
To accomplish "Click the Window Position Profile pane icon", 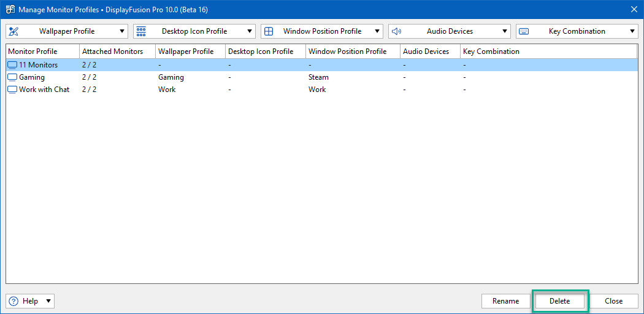I will click(269, 31).
